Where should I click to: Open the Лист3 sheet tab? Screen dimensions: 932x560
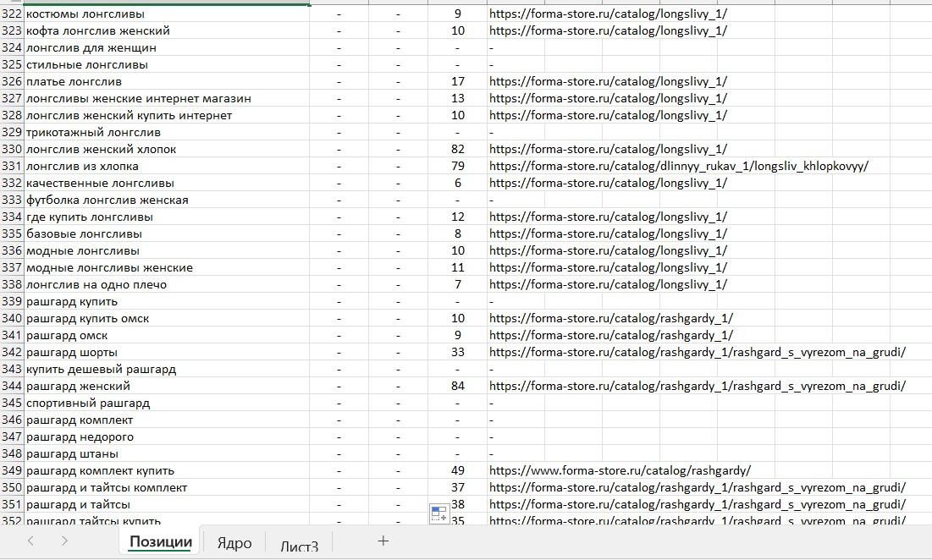coord(299,546)
